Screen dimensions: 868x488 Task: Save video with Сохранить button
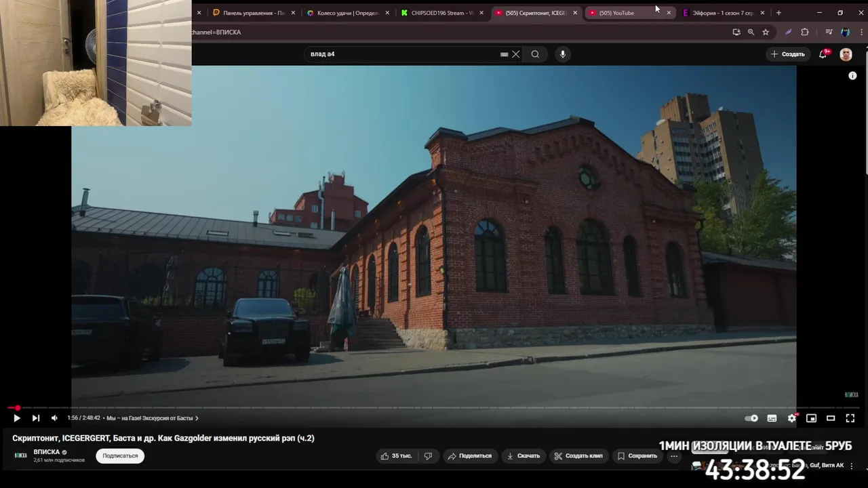click(637, 456)
